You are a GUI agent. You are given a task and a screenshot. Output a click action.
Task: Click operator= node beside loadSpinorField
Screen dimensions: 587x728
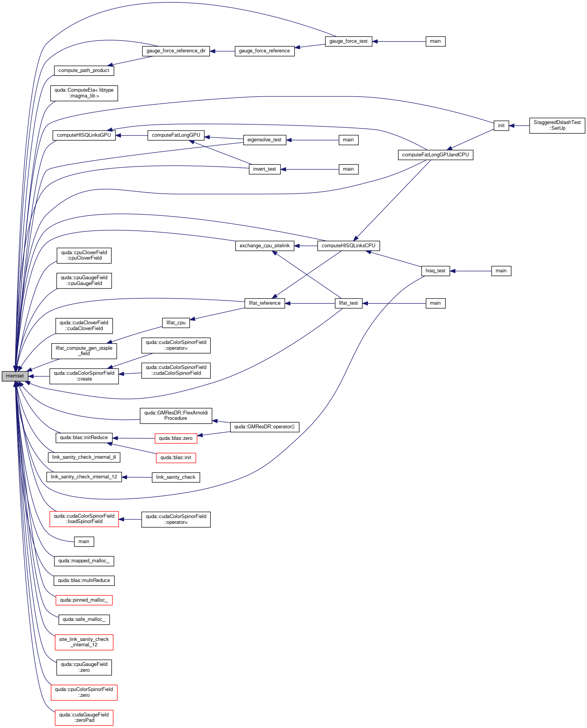pos(176,520)
